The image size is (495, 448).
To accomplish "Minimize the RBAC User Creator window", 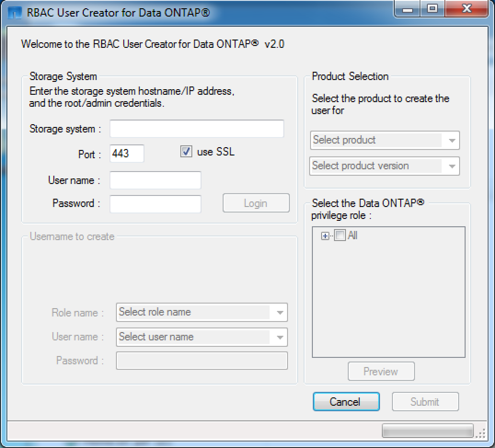I will tap(407, 9).
